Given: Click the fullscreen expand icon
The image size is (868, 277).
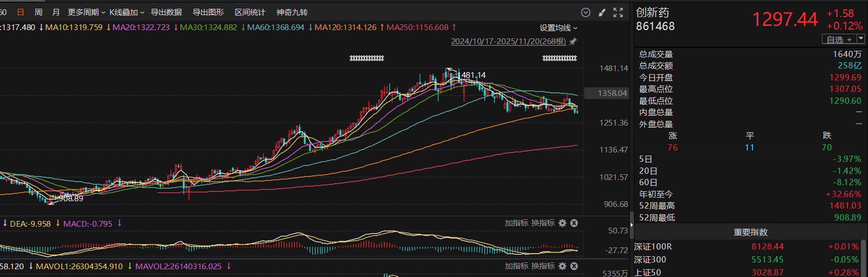Looking at the screenshot, I should [618, 12].
